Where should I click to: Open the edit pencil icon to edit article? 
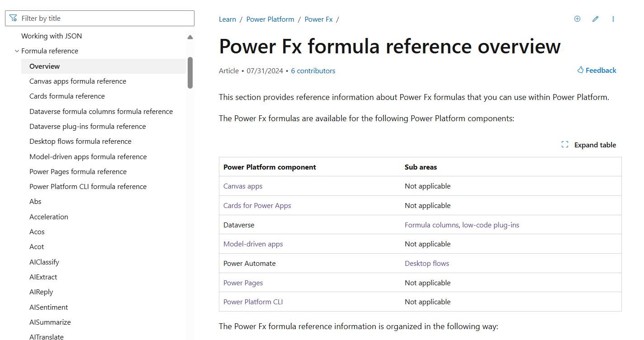click(x=595, y=19)
